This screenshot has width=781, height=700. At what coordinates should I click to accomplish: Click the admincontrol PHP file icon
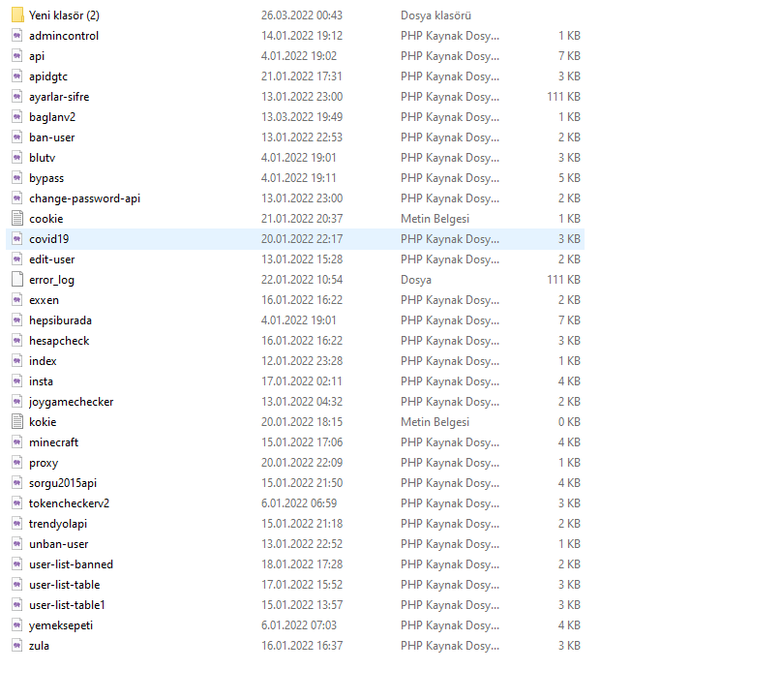click(17, 36)
